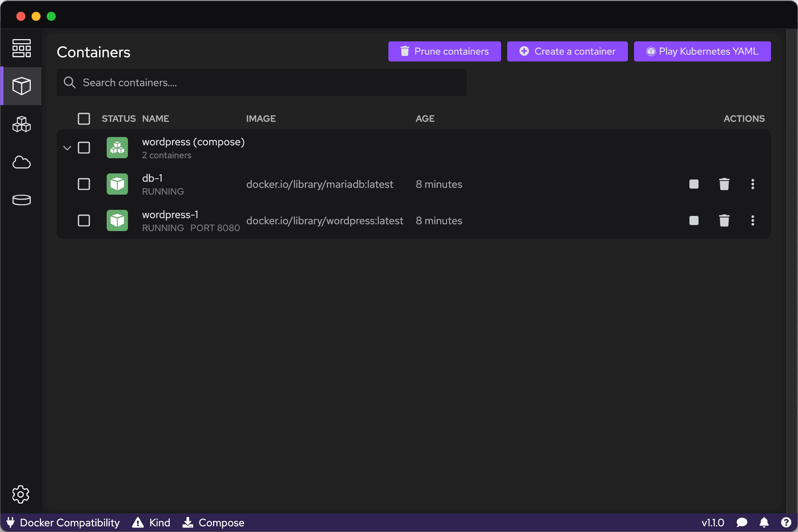Open the Pods sidebar icon
Screen dimensions: 798x532
21,124
